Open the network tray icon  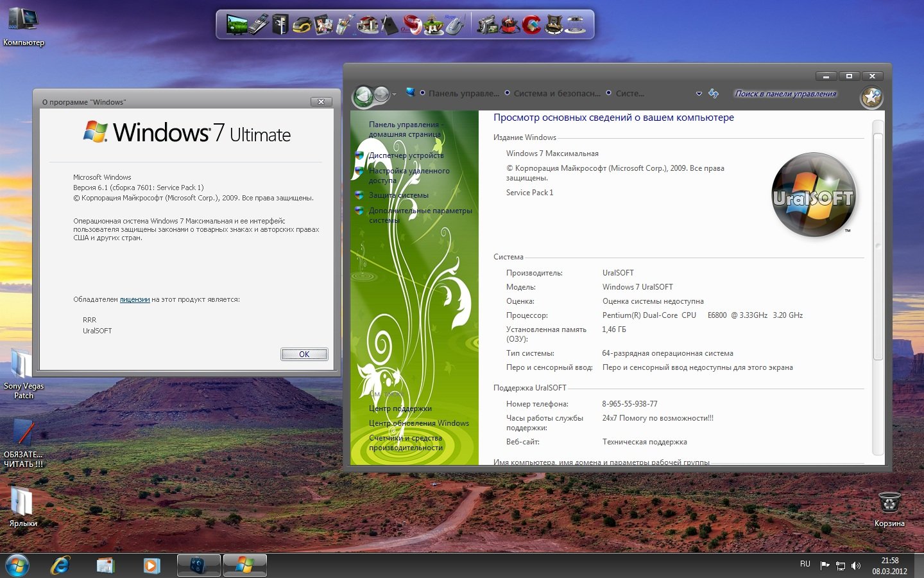point(840,566)
